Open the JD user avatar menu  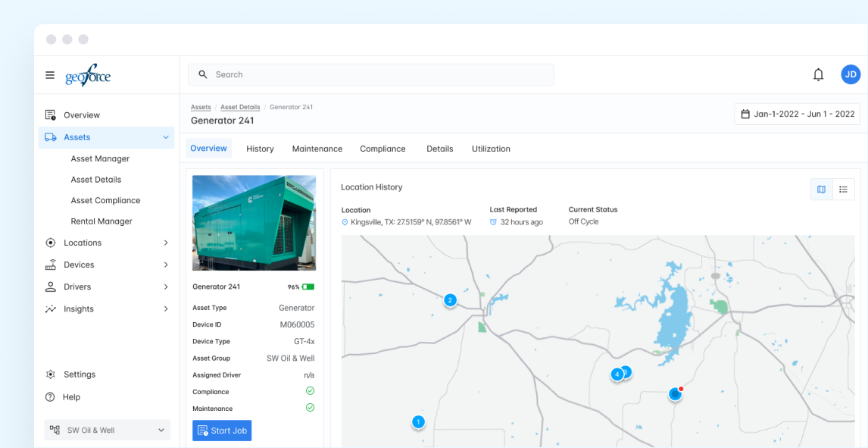point(851,74)
